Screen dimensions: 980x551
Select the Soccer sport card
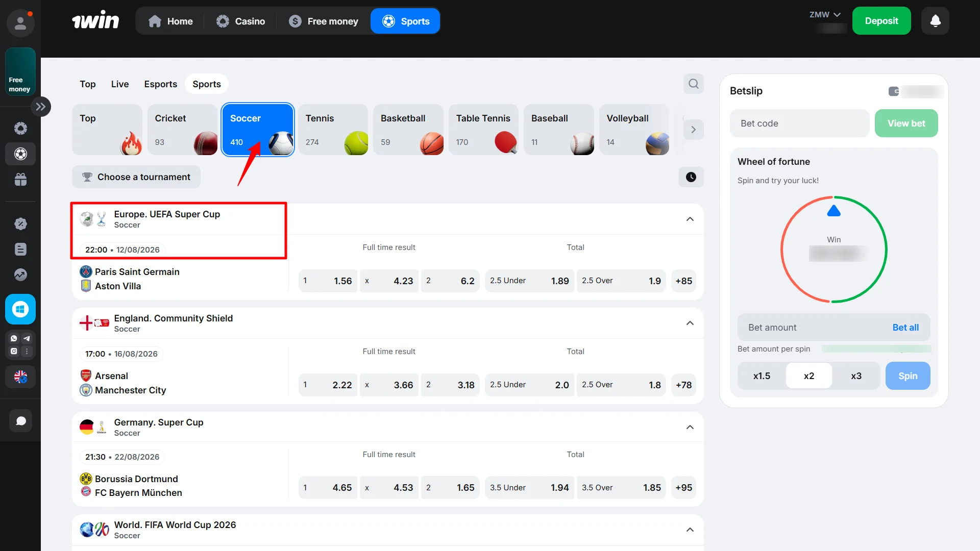(258, 130)
